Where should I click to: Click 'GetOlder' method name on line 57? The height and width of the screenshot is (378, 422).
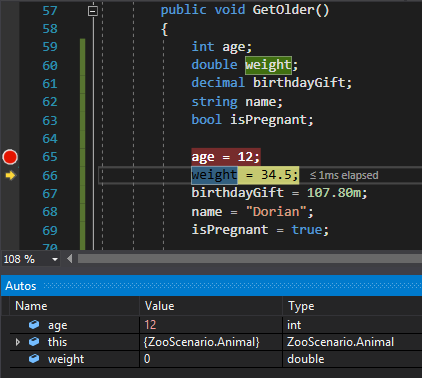point(283,10)
